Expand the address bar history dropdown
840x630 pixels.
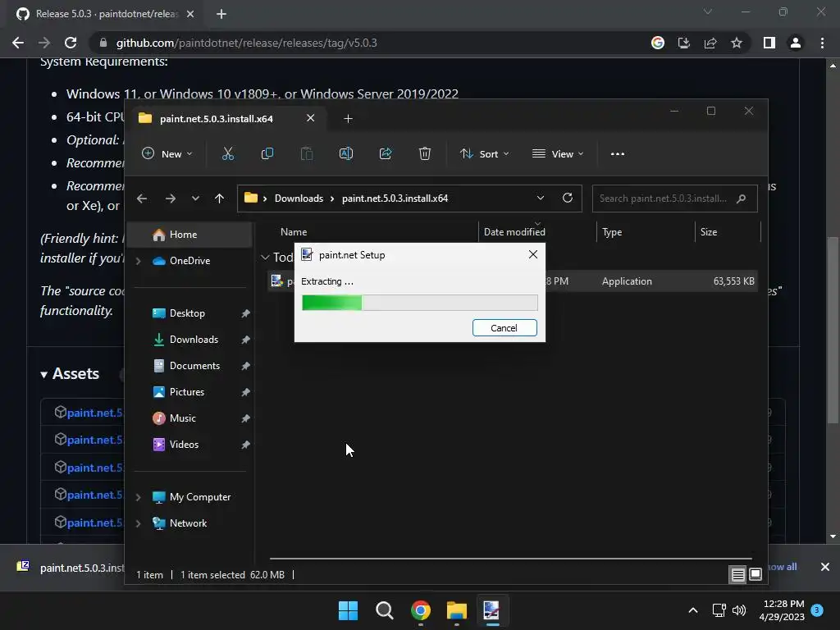[x=541, y=198]
